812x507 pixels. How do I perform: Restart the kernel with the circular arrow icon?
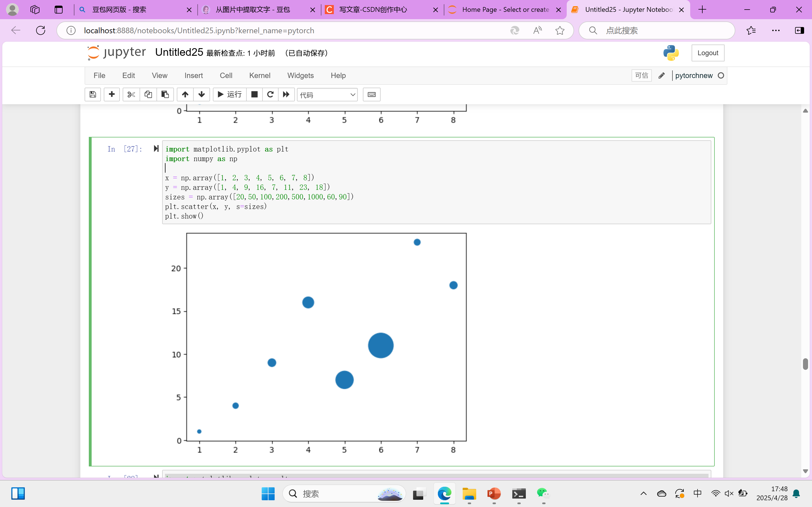click(x=270, y=95)
